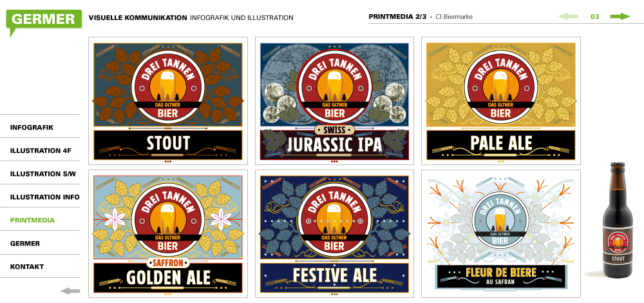644x303 pixels.
Task: Open the Fleur de Biere label
Action: [500, 233]
